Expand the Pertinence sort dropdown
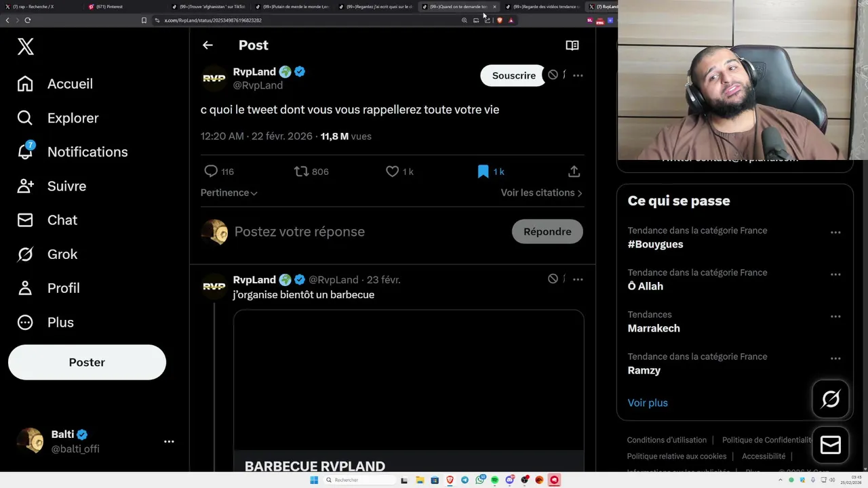Image resolution: width=868 pixels, height=488 pixels. pyautogui.click(x=229, y=193)
